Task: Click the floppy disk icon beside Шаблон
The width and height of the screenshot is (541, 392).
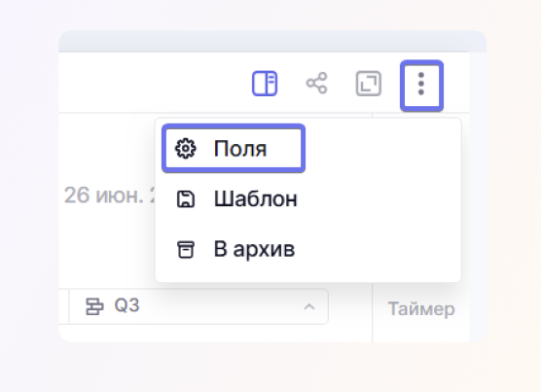Action: (186, 199)
